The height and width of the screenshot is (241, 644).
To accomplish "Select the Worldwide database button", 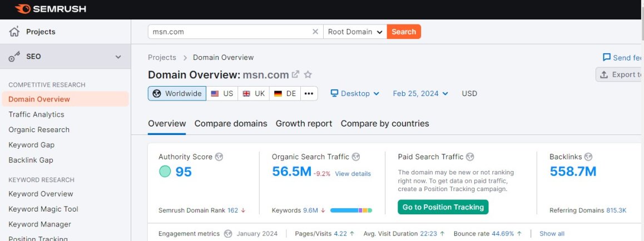I will [177, 93].
